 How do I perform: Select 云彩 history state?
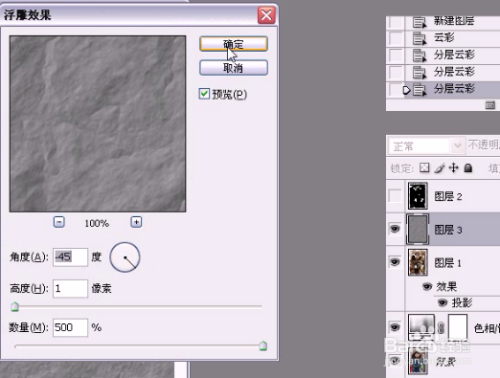[444, 38]
